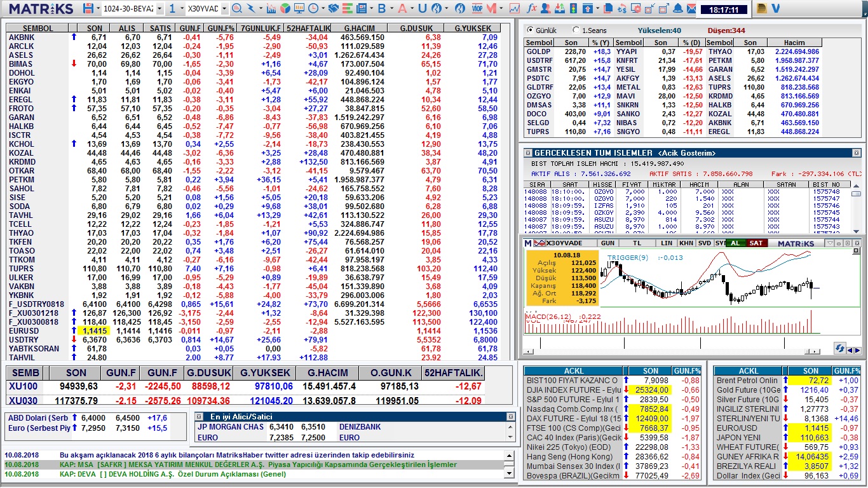Expand the red A dropdown arrow
The image size is (868, 488).
pos(412,8)
